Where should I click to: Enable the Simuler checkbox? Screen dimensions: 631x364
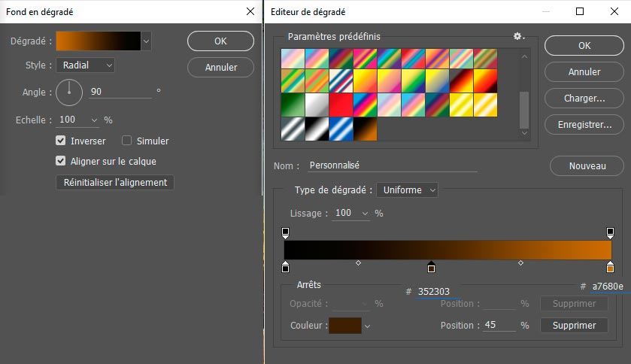click(127, 141)
